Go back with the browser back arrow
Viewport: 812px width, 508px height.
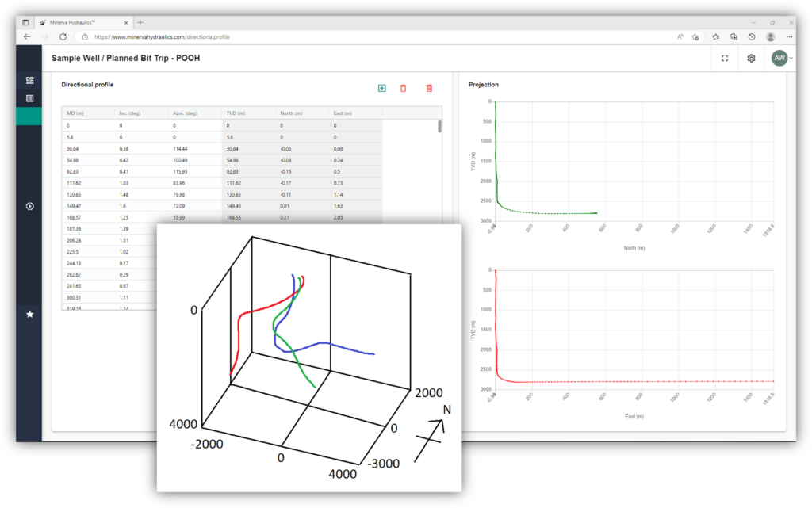click(x=27, y=36)
